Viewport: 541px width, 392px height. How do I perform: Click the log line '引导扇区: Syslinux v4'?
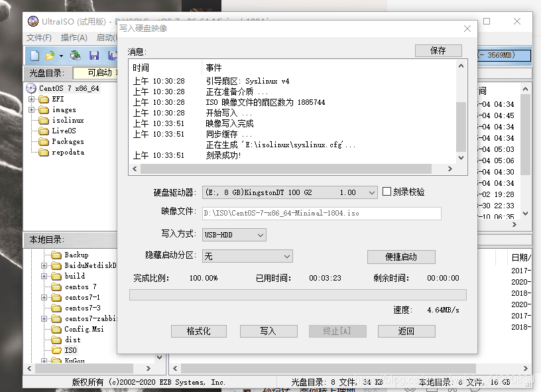tap(248, 81)
